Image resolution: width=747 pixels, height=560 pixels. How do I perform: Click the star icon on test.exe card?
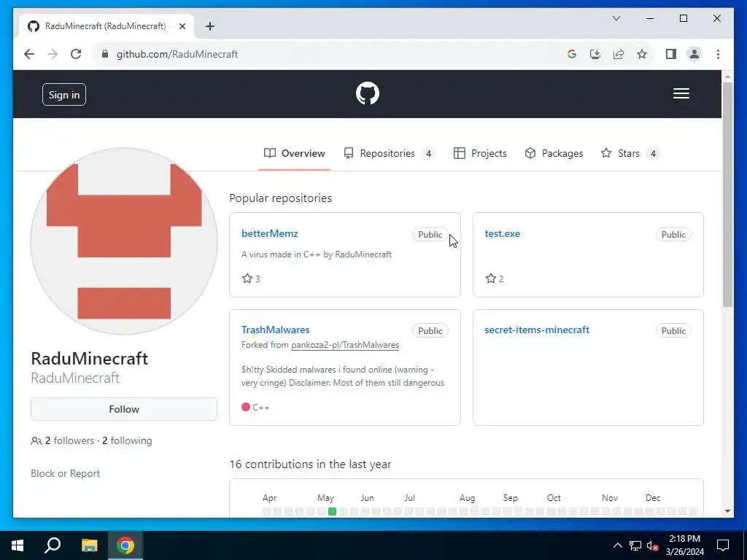pos(491,278)
